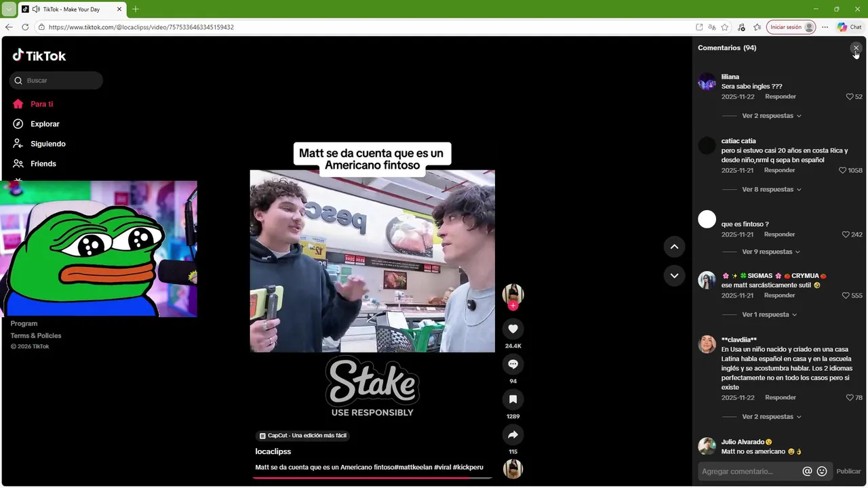Open video comments via speech bubble icon

click(513, 364)
